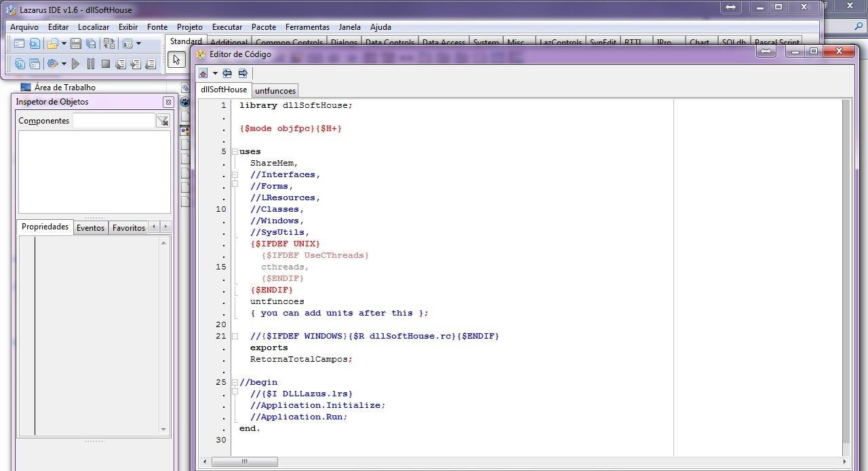
Task: Click the New Unit toolbar icon
Action: [x=35, y=43]
